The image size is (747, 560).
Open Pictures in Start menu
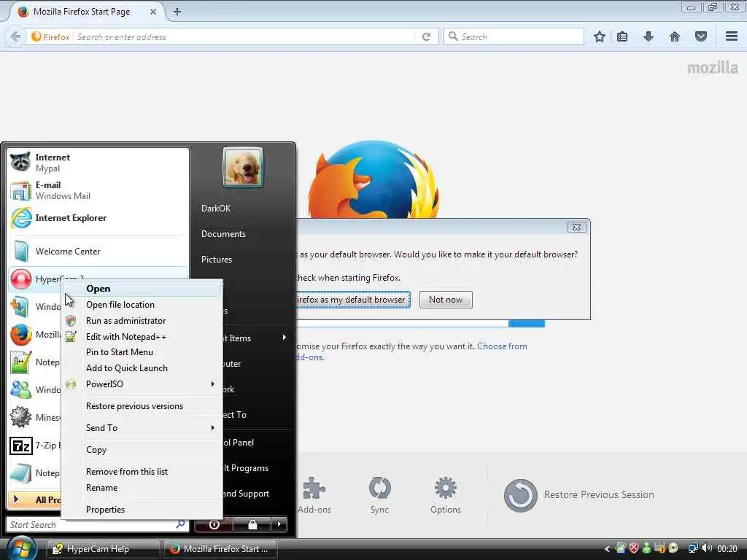coord(217,260)
